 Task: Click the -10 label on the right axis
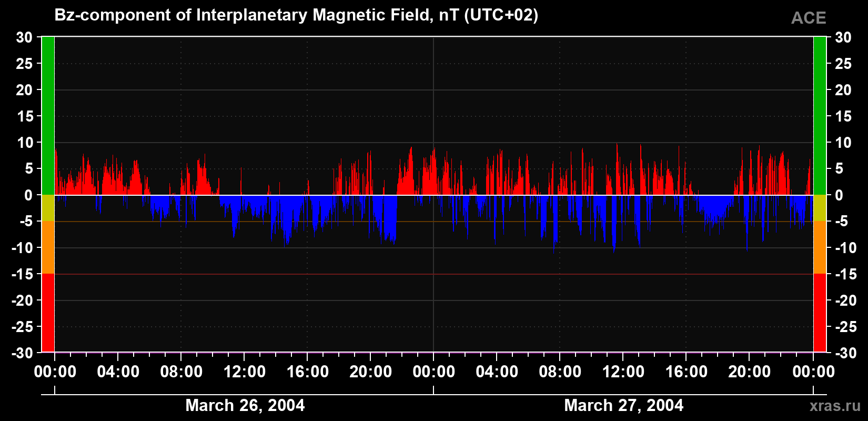click(x=846, y=248)
